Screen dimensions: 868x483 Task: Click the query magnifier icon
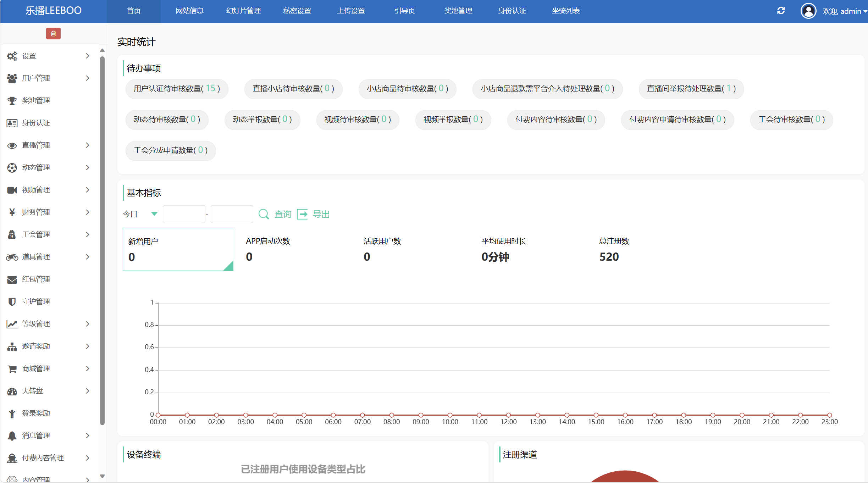pos(264,214)
